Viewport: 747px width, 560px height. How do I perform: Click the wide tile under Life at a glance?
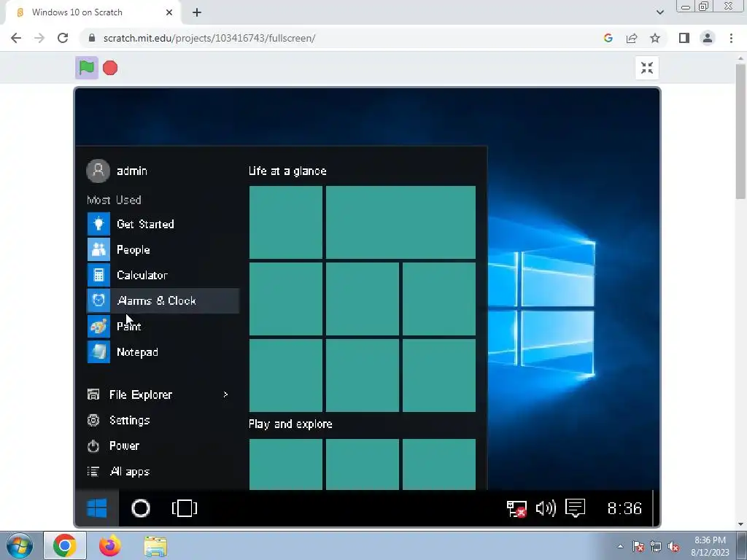[400, 222]
